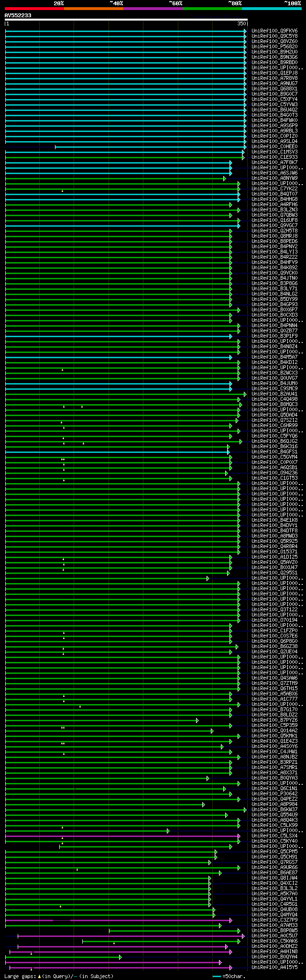Screen dimensions: 306x980
Task: Click the orange ~40% identity legend segment
Action: point(94,9)
